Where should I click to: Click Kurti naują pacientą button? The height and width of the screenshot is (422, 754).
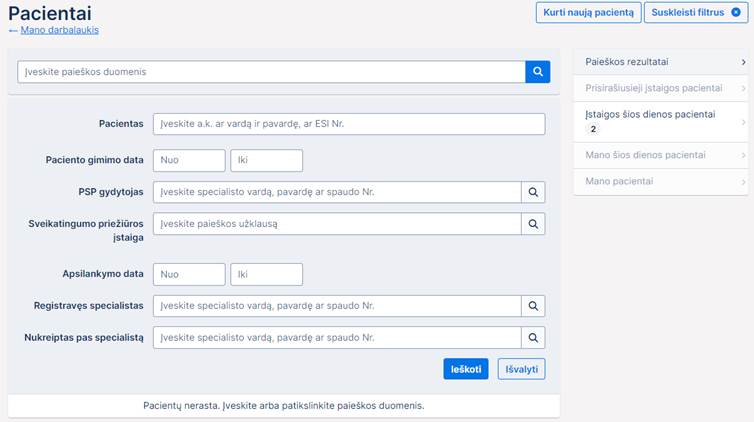(587, 13)
